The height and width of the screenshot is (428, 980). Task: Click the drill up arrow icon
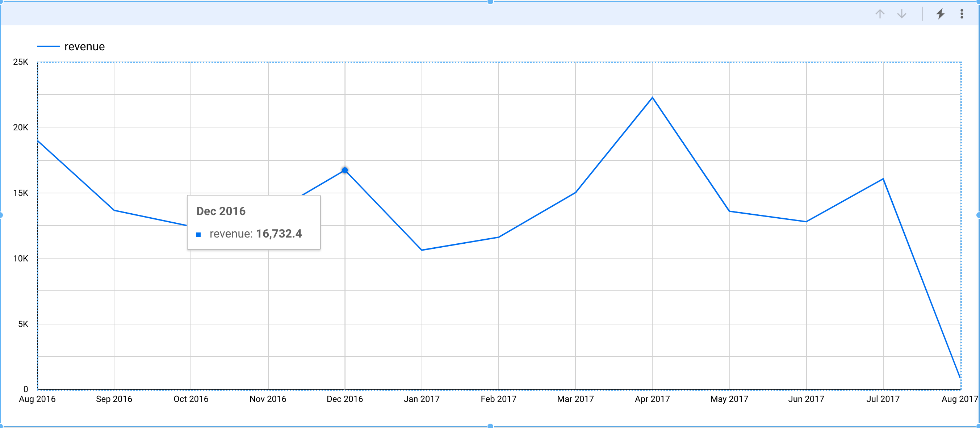click(880, 14)
